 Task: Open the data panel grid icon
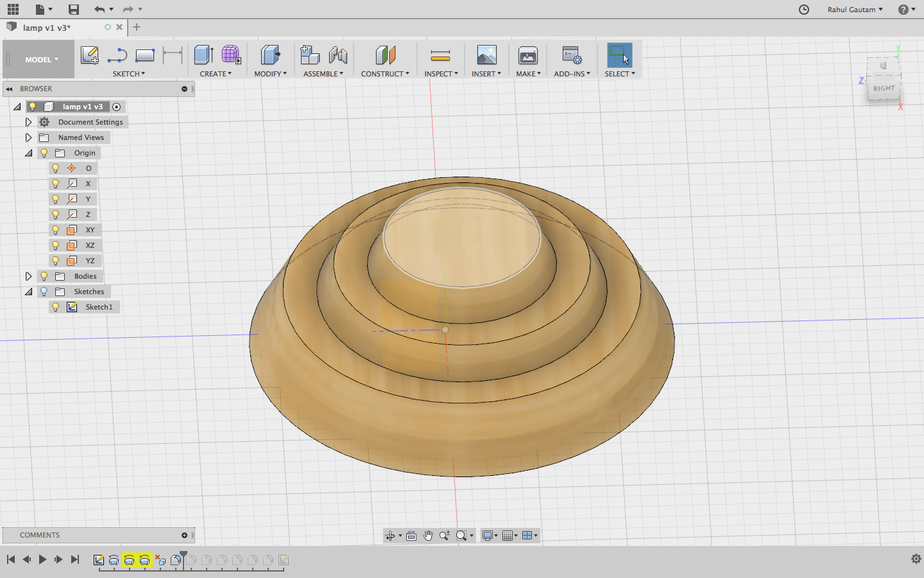pos(13,9)
